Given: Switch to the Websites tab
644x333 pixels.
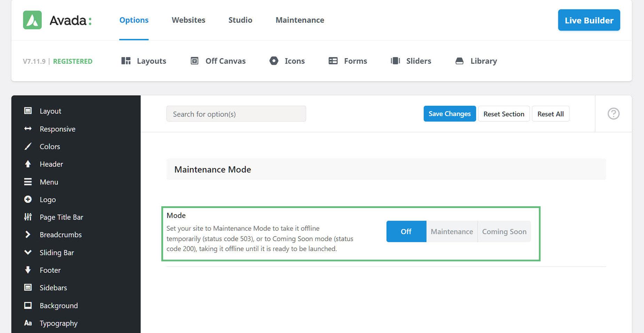Looking at the screenshot, I should pos(188,20).
